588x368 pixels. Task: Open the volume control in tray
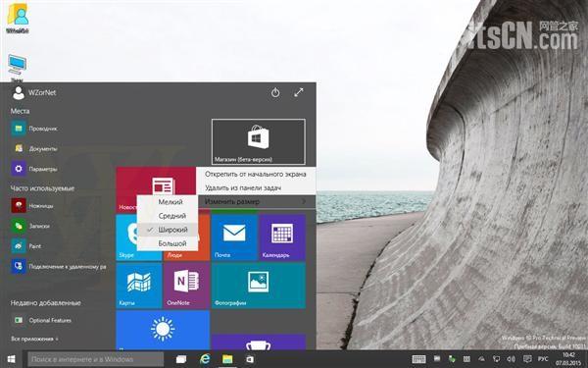511,359
